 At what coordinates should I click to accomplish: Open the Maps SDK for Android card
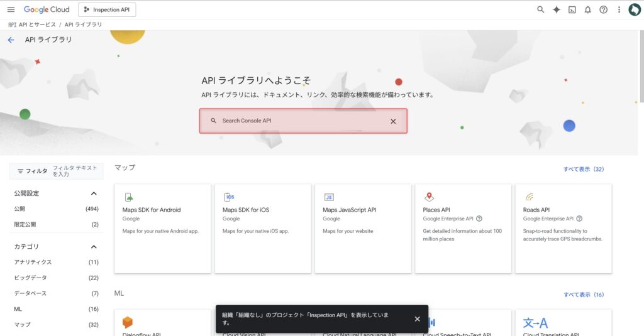[162, 229]
